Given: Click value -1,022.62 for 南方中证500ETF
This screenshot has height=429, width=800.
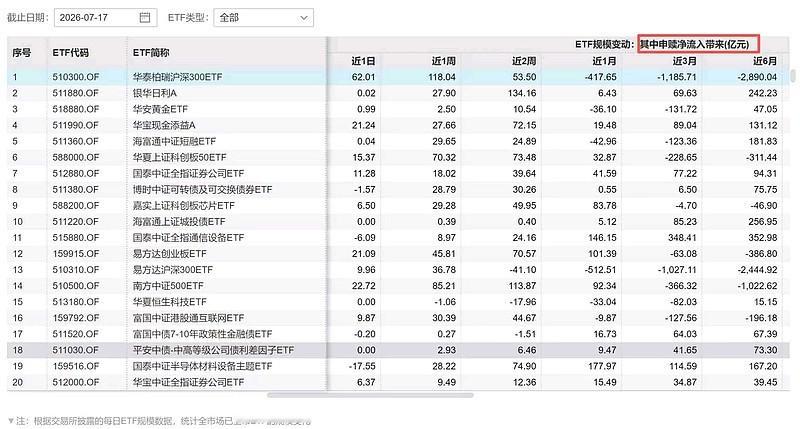Looking at the screenshot, I should coord(757,286).
